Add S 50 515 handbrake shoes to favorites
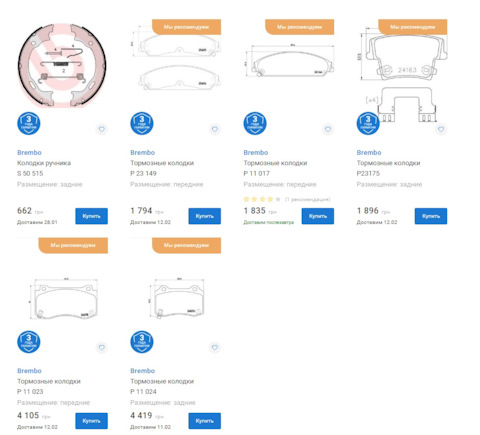 click(102, 129)
